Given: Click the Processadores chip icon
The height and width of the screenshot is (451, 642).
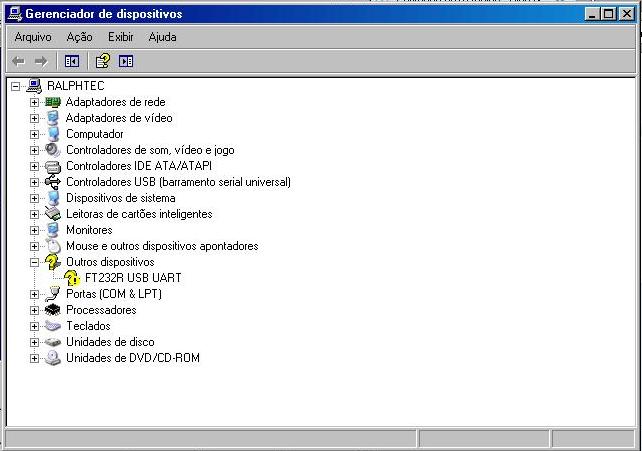Looking at the screenshot, I should [x=53, y=310].
